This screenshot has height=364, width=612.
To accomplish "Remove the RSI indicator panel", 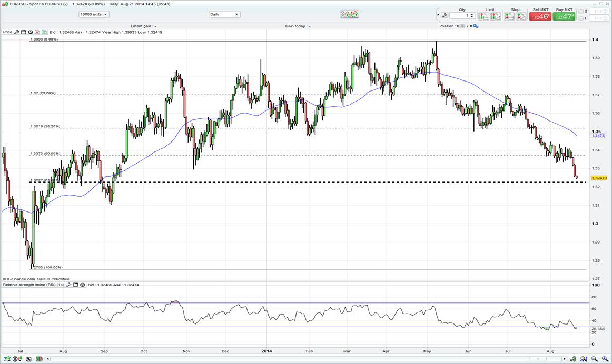I will point(82,285).
